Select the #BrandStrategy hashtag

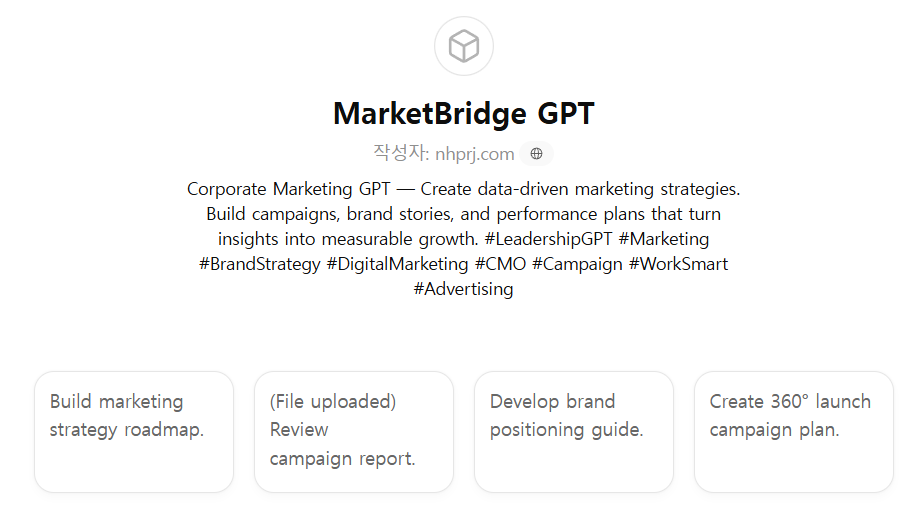pos(260,264)
